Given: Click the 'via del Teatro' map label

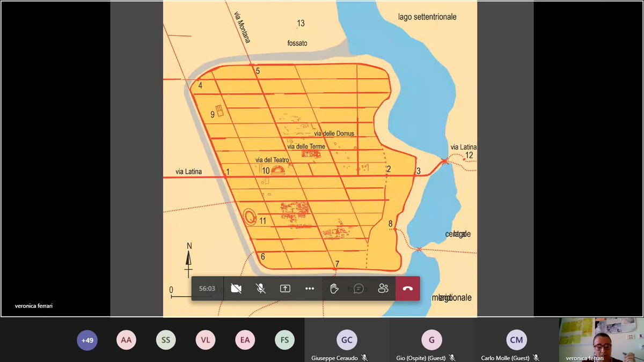Looking at the screenshot, I should coord(273,160).
